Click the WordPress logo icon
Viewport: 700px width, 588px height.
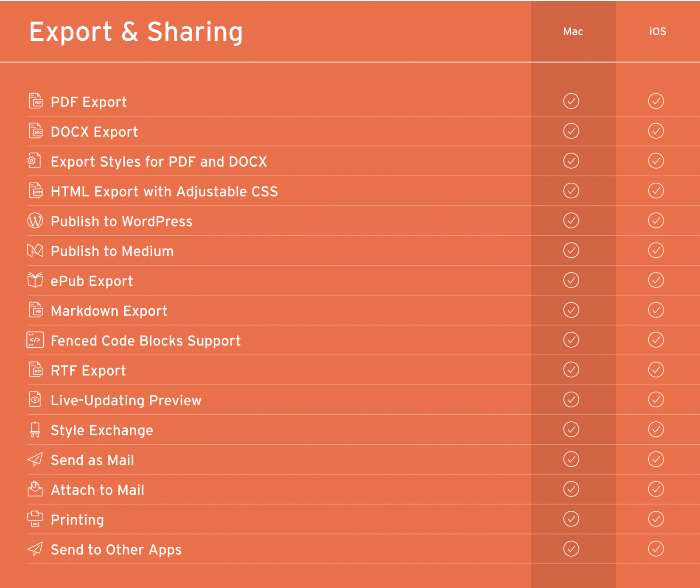tap(35, 221)
